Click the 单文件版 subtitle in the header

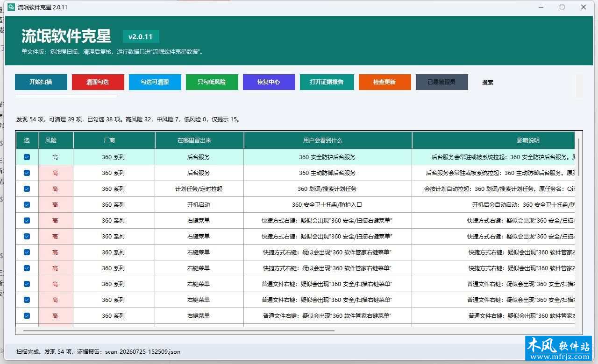click(x=113, y=52)
